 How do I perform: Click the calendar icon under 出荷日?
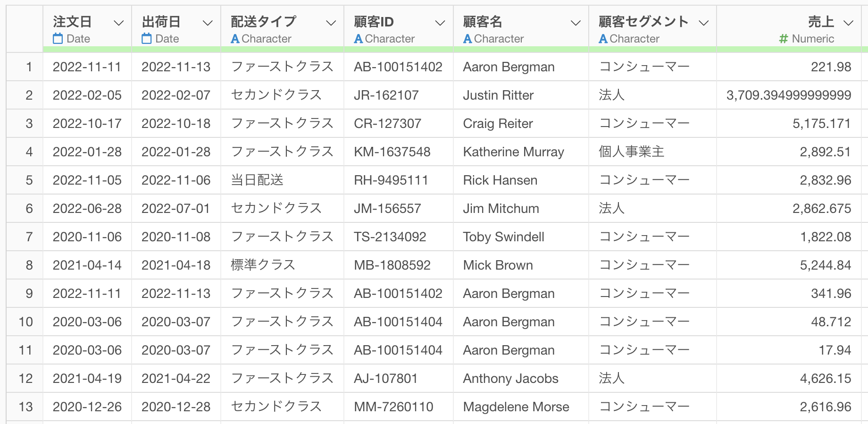point(147,39)
